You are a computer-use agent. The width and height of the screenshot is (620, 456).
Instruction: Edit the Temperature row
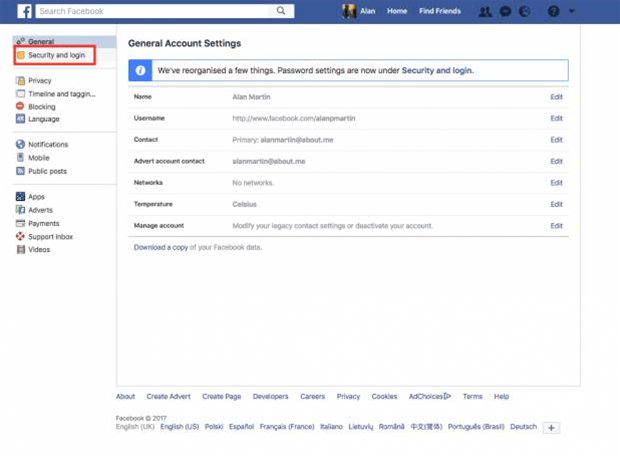pos(556,204)
